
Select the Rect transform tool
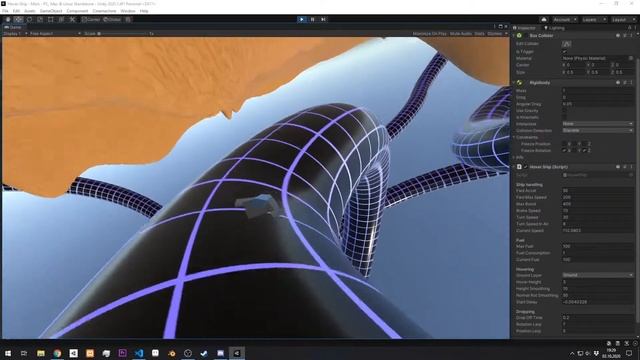click(51, 19)
